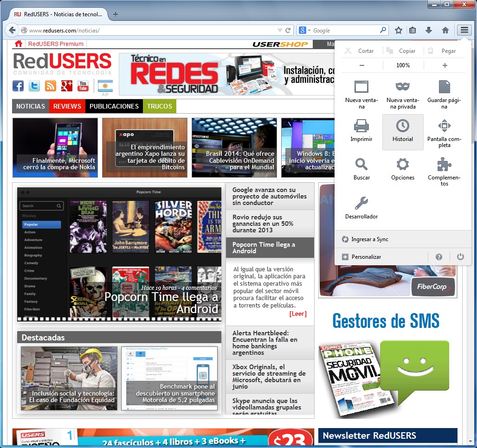Click the home toolbar icon
This screenshot has height=448, width=477.
[445, 30]
